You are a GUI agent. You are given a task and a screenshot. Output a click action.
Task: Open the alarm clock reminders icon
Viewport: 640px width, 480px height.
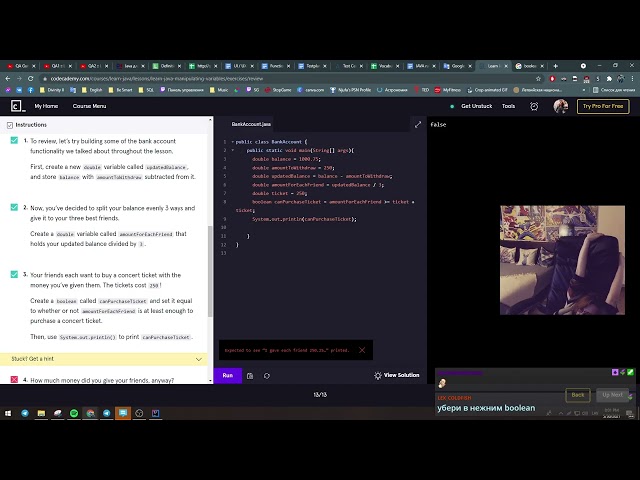point(534,107)
